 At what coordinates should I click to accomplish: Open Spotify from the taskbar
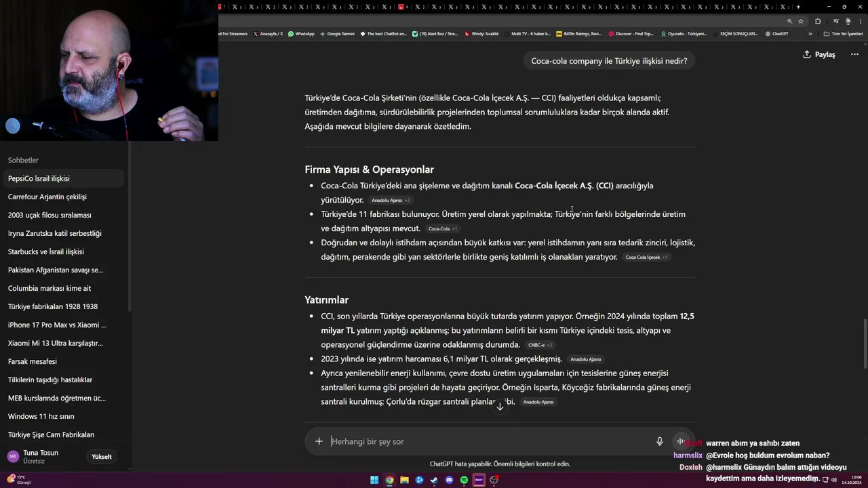point(464,480)
